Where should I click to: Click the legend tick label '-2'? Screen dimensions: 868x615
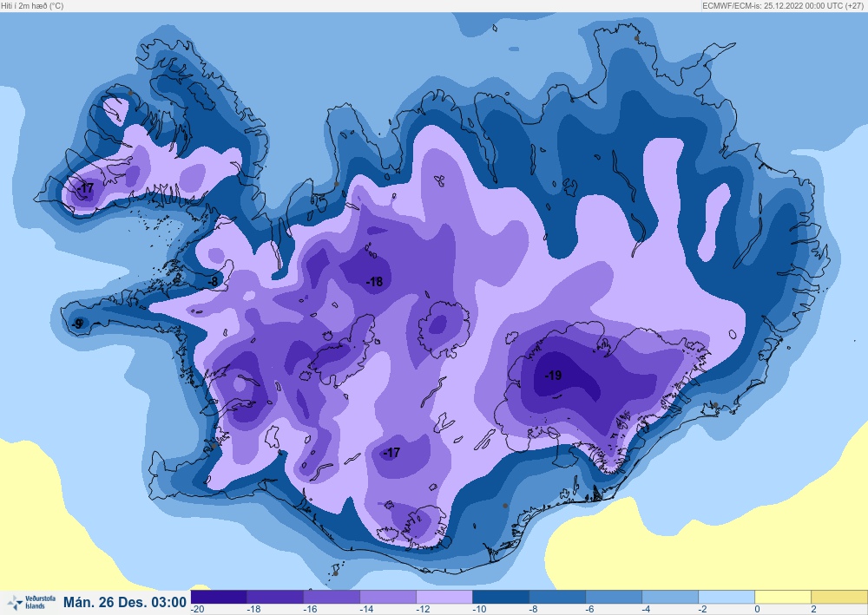pos(703,610)
